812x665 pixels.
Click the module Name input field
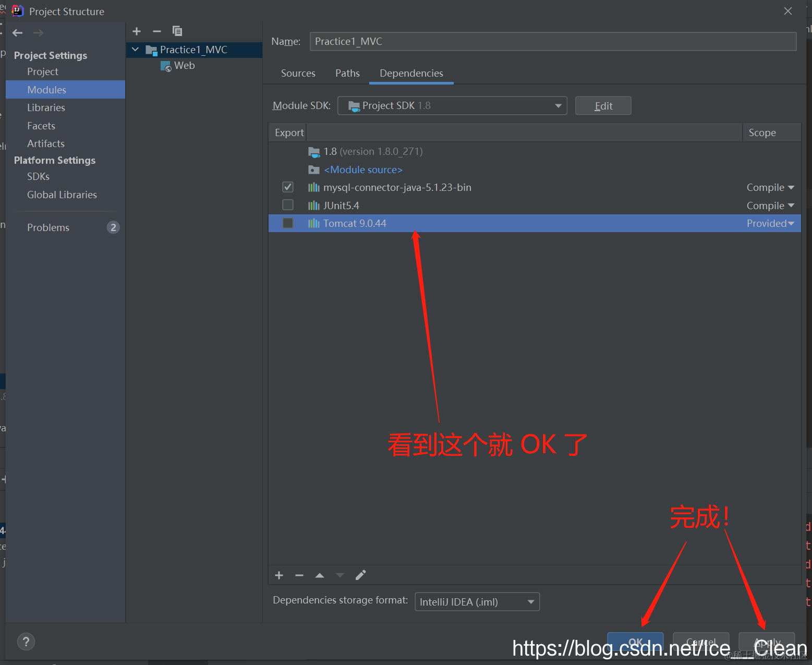553,42
